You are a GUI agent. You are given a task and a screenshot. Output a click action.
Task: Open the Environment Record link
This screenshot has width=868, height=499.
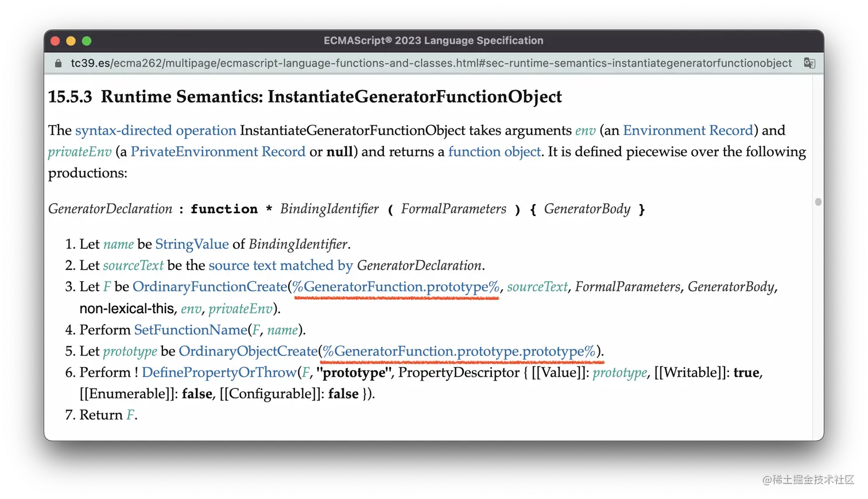point(688,131)
